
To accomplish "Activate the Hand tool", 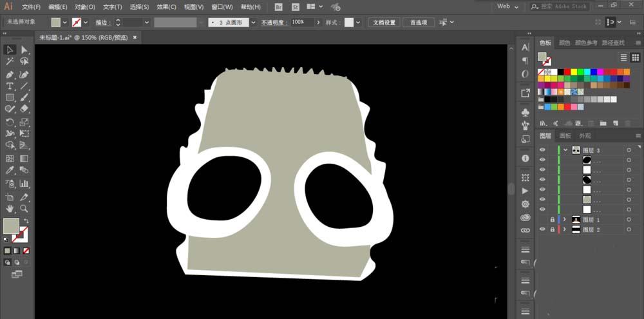I will 10,209.
